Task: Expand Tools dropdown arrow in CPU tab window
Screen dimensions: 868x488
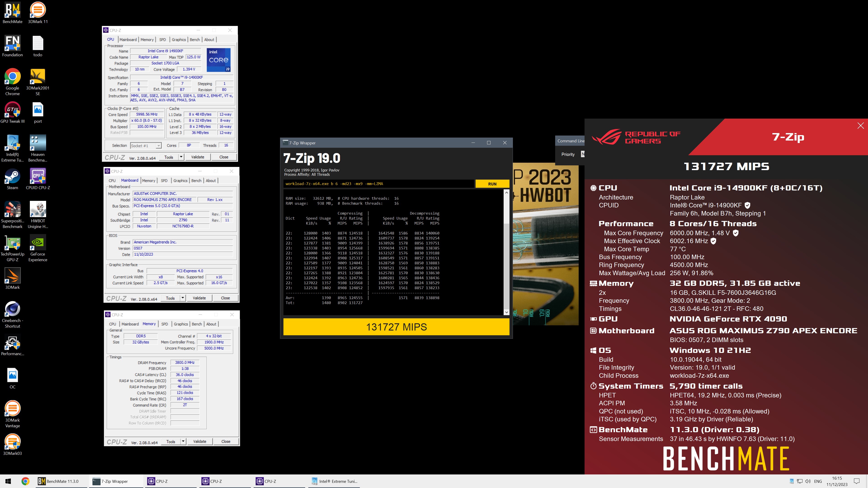Action: tap(181, 157)
